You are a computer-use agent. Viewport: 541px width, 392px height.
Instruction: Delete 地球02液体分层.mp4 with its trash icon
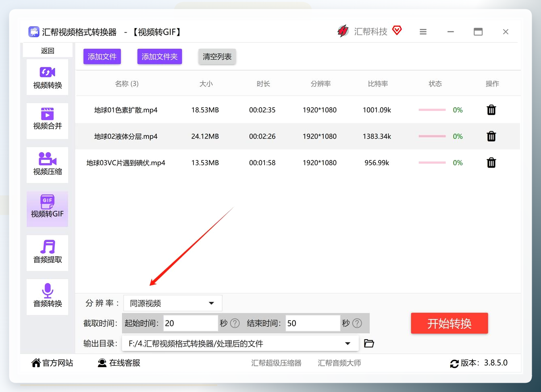pyautogui.click(x=491, y=136)
